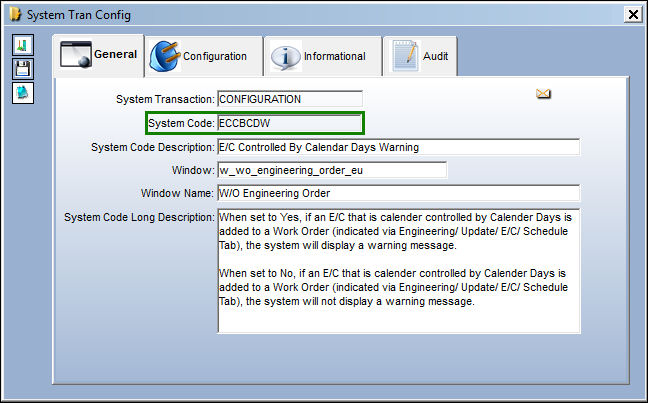Click the chart icon in the left sidebar
The width and height of the screenshot is (648, 403).
[23, 45]
